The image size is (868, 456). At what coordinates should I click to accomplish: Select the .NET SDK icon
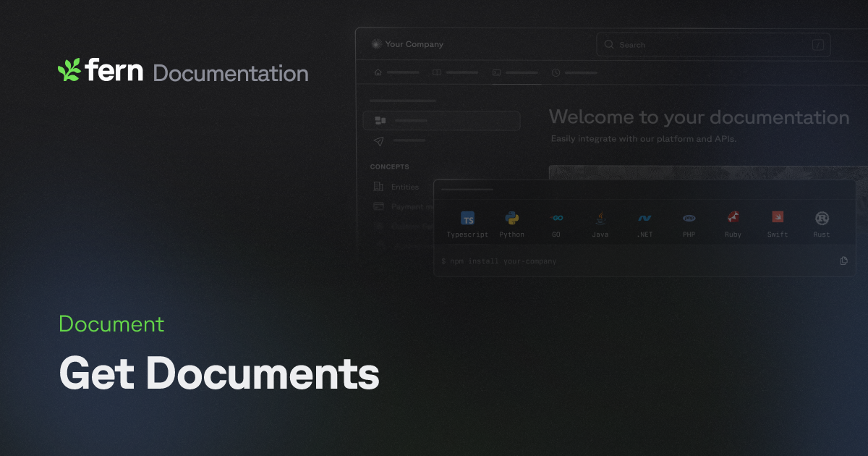(x=644, y=218)
